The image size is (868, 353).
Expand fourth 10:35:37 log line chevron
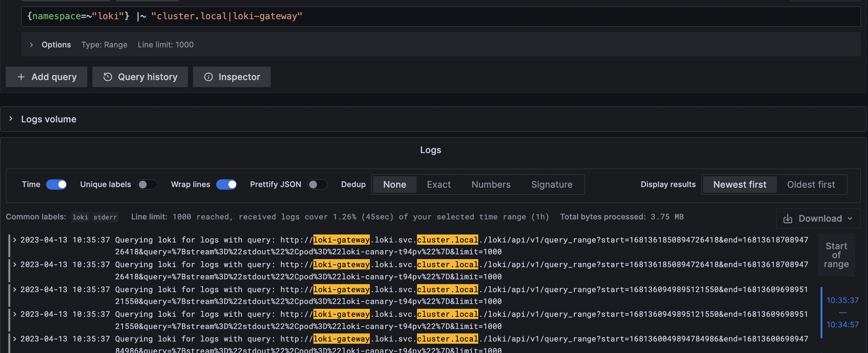pyautogui.click(x=14, y=314)
